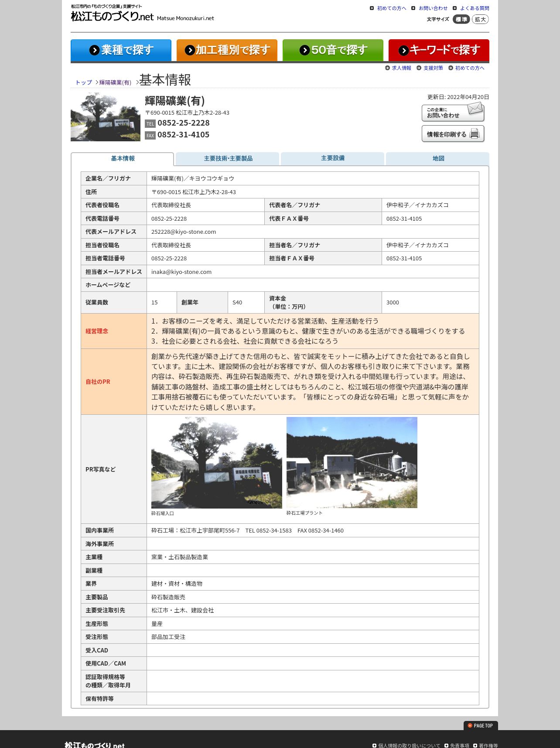Select the 基本情報 tab
Image resolution: width=560 pixels, height=748 pixels.
[123, 159]
